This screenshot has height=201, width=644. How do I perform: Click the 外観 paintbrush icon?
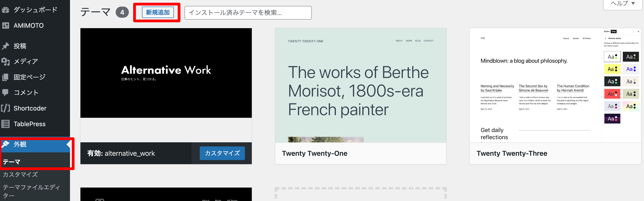click(x=5, y=144)
